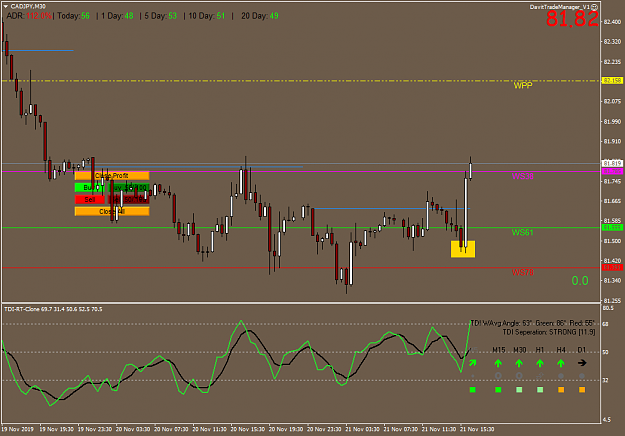Click the yellow highlight box on the chart
The image size is (625, 436).
(463, 249)
